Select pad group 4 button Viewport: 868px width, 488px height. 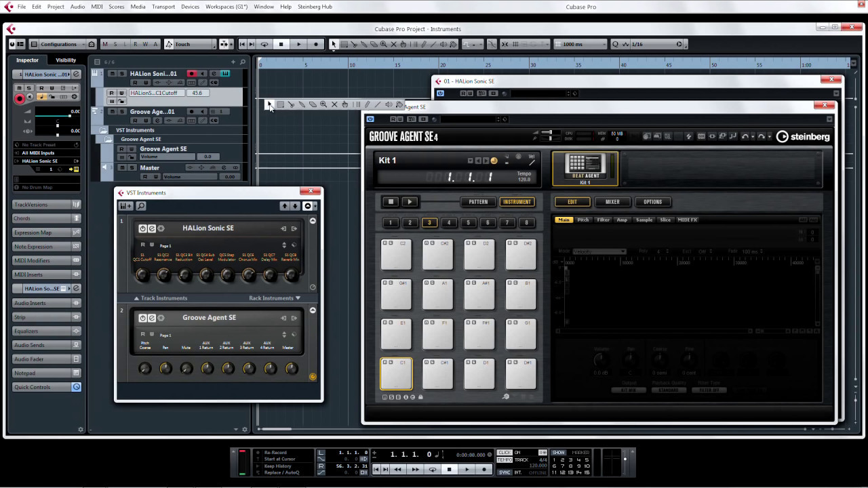[448, 222]
